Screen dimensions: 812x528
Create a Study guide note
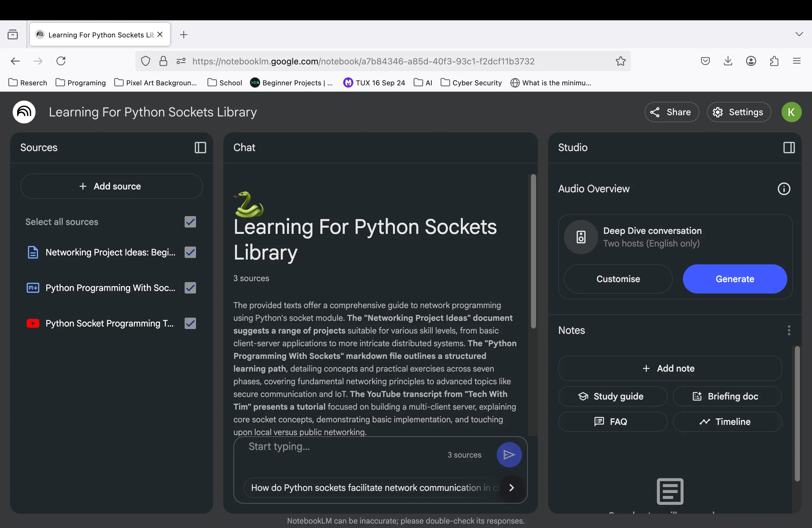(x=612, y=396)
